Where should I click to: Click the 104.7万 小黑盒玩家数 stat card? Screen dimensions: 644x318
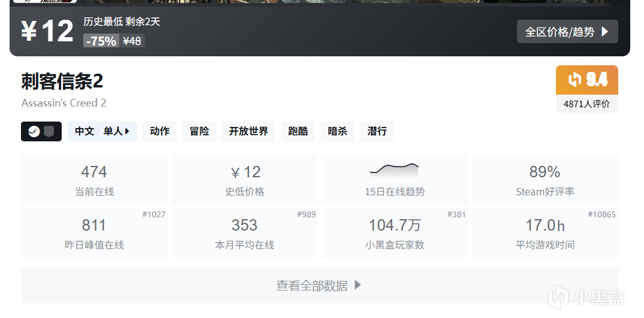tap(395, 233)
